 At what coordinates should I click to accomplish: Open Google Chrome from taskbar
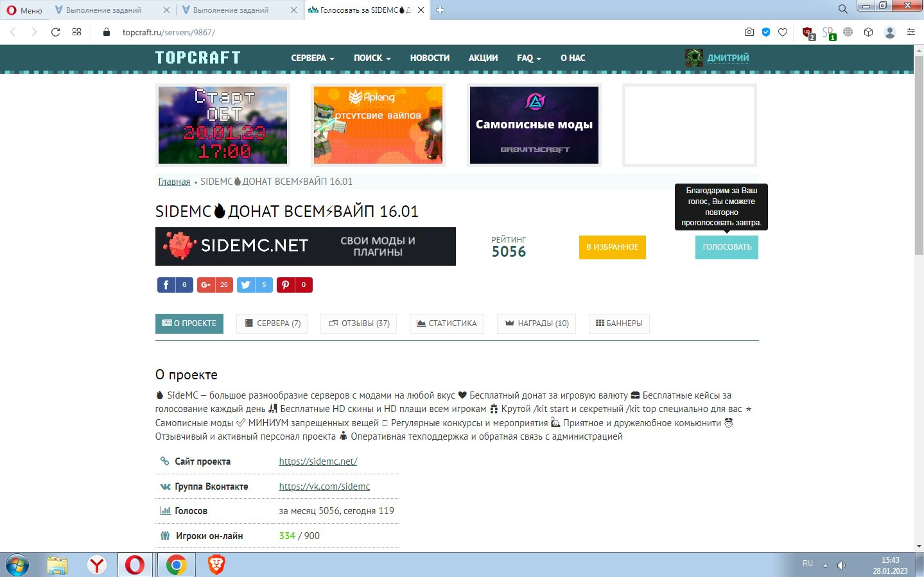(176, 565)
